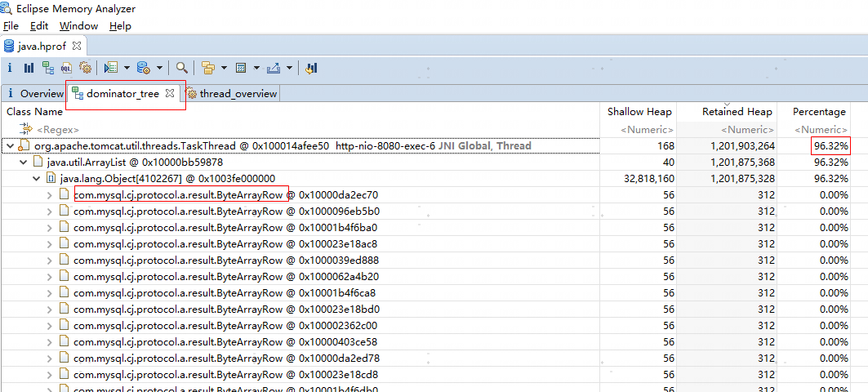This screenshot has height=392, width=868.
Task: Open the Calculate retained size dropdown arrow
Action: pos(257,68)
